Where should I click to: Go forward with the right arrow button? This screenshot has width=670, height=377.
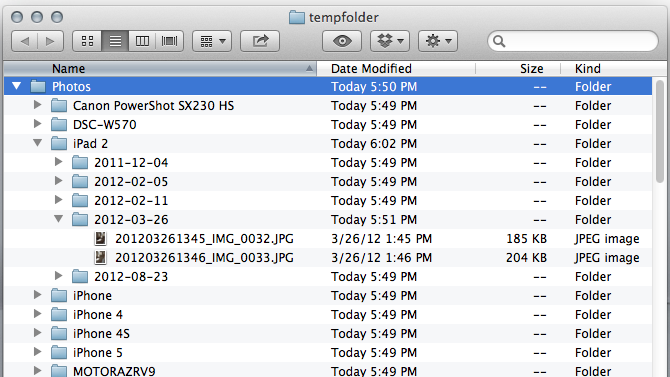tap(50, 41)
